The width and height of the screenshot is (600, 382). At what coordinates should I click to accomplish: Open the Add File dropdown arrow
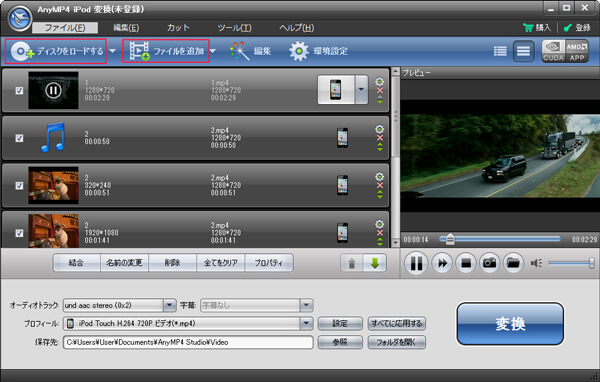point(213,51)
